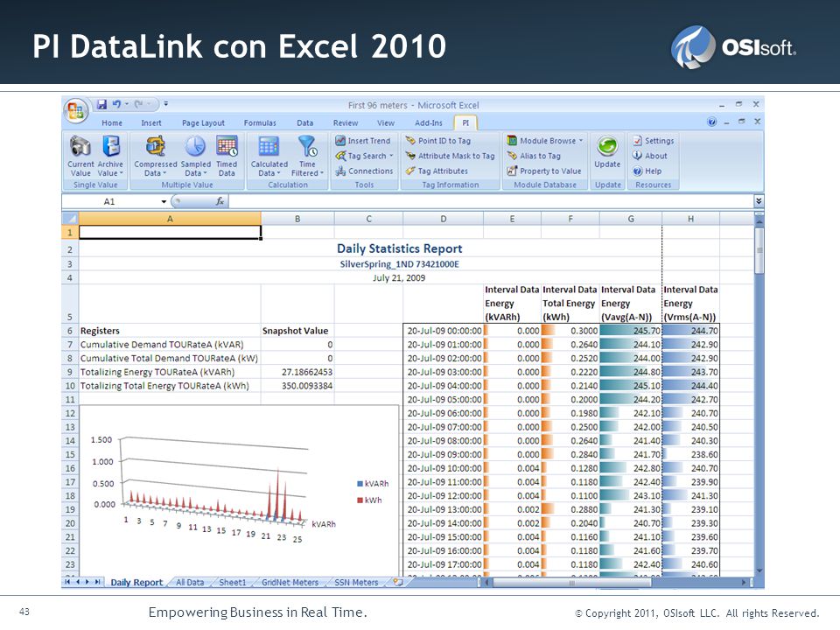Expand the formula bar
The width and height of the screenshot is (840, 630).
click(759, 201)
